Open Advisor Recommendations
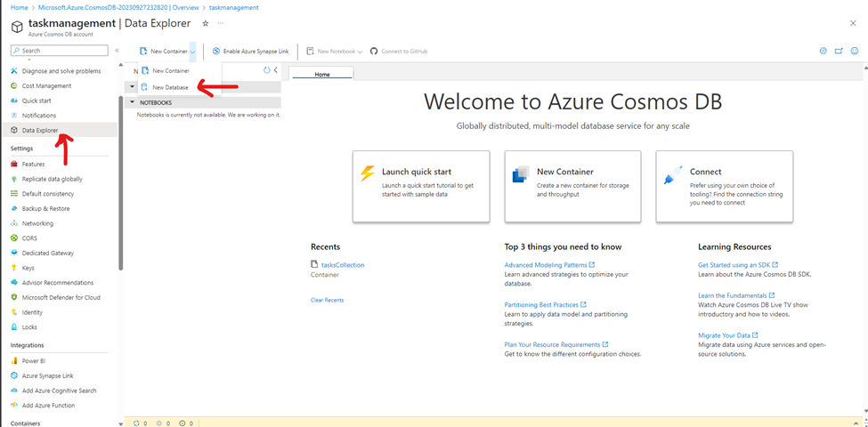 click(58, 283)
